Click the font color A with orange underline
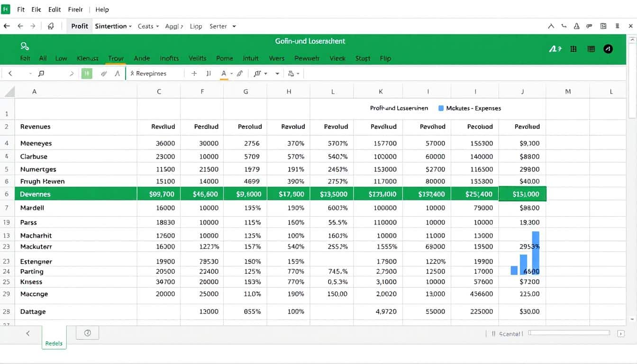The width and height of the screenshot is (637, 364). click(x=224, y=74)
